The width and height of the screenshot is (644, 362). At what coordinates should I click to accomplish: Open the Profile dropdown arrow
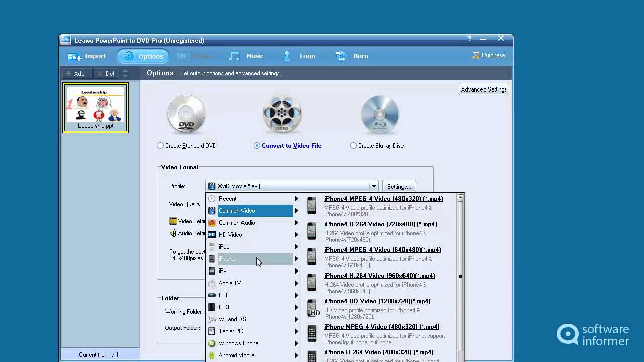[x=374, y=186]
